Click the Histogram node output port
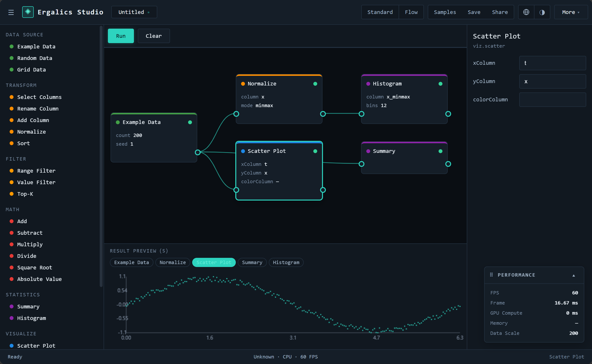592x364 pixels. 448,114
